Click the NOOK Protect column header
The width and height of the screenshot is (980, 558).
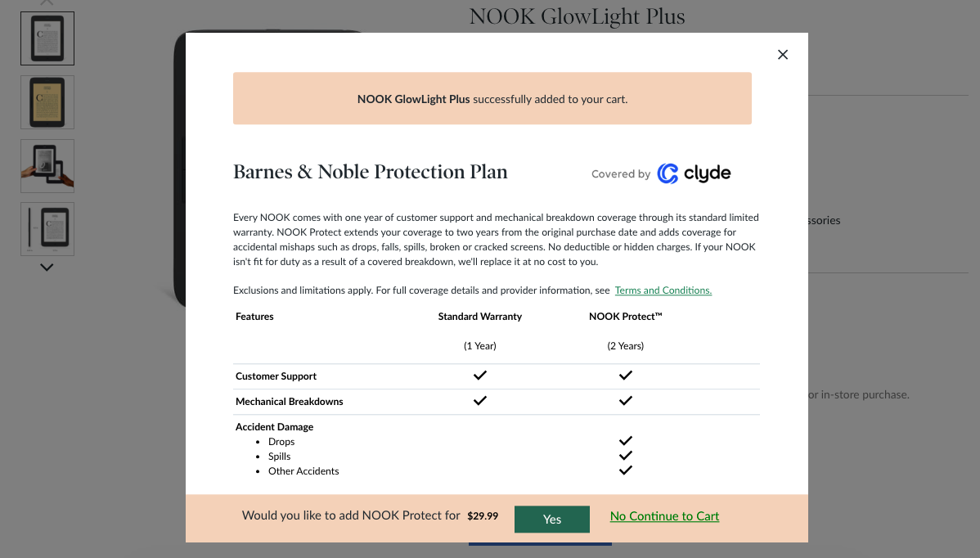pyautogui.click(x=626, y=317)
